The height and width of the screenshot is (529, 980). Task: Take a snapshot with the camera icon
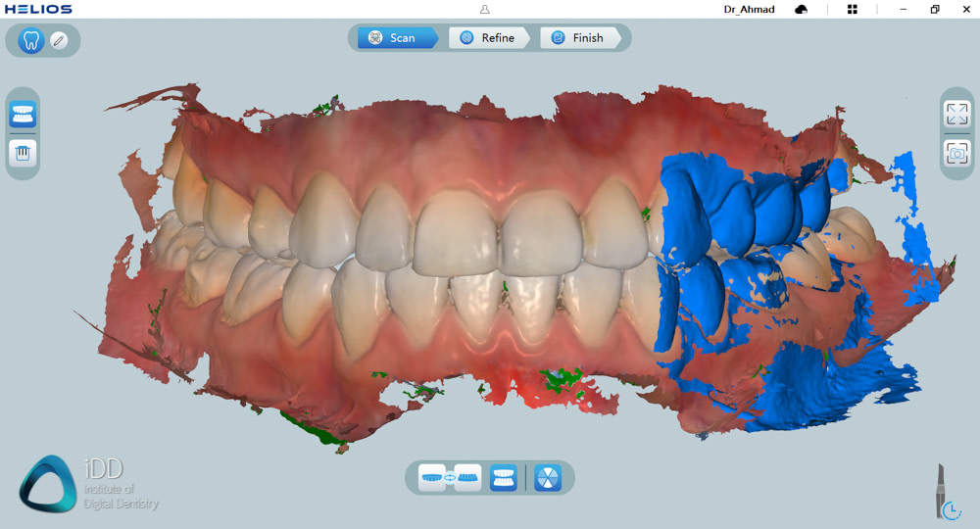pyautogui.click(x=956, y=153)
